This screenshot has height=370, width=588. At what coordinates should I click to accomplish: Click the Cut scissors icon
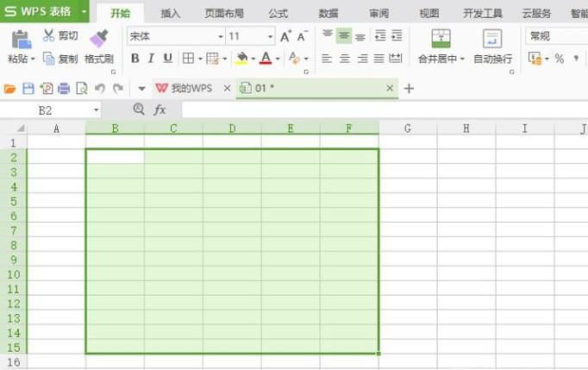tap(48, 35)
